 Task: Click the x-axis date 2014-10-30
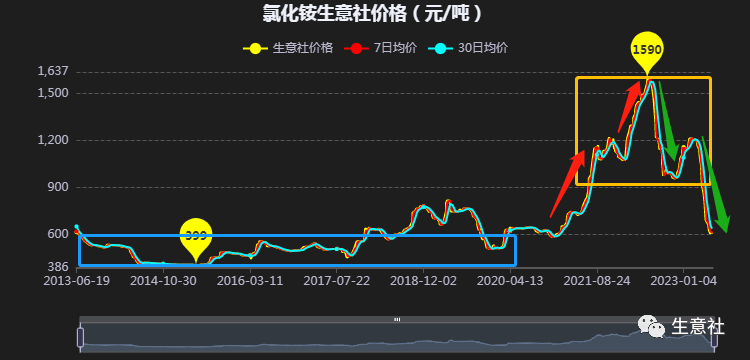[163, 281]
